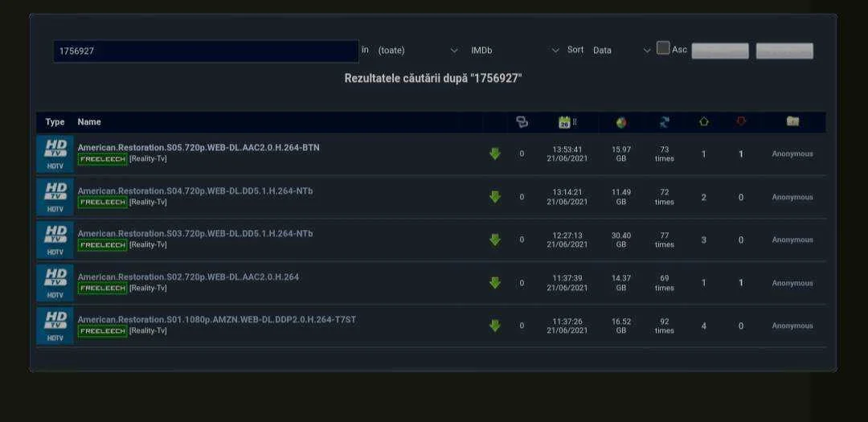The width and height of the screenshot is (868, 422).
Task: Click FREELEECH badge on S01 row
Action: click(x=102, y=331)
